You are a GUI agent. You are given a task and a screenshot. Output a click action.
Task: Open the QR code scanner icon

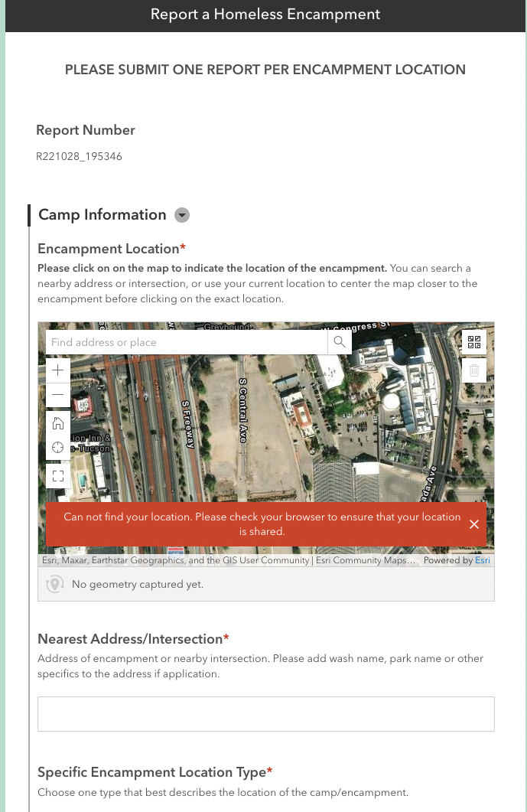(x=474, y=343)
